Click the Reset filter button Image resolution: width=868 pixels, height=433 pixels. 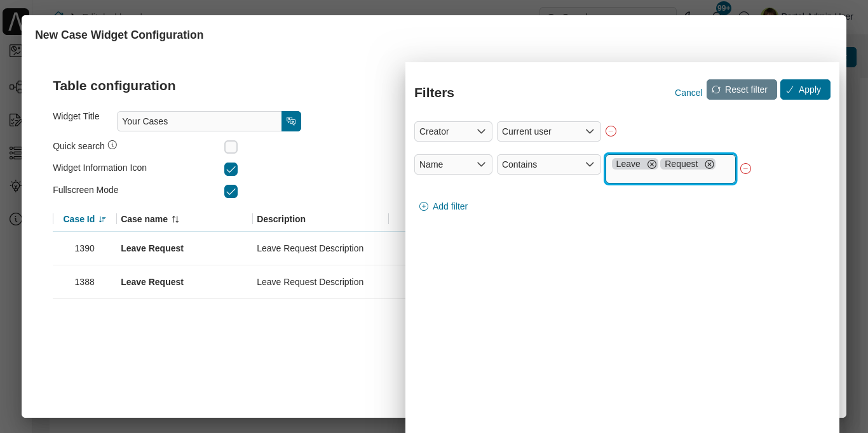(742, 90)
